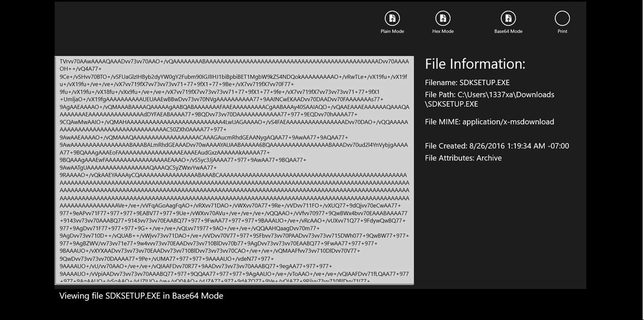Click the File Information heading
The height and width of the screenshot is (320, 644).
(x=475, y=64)
